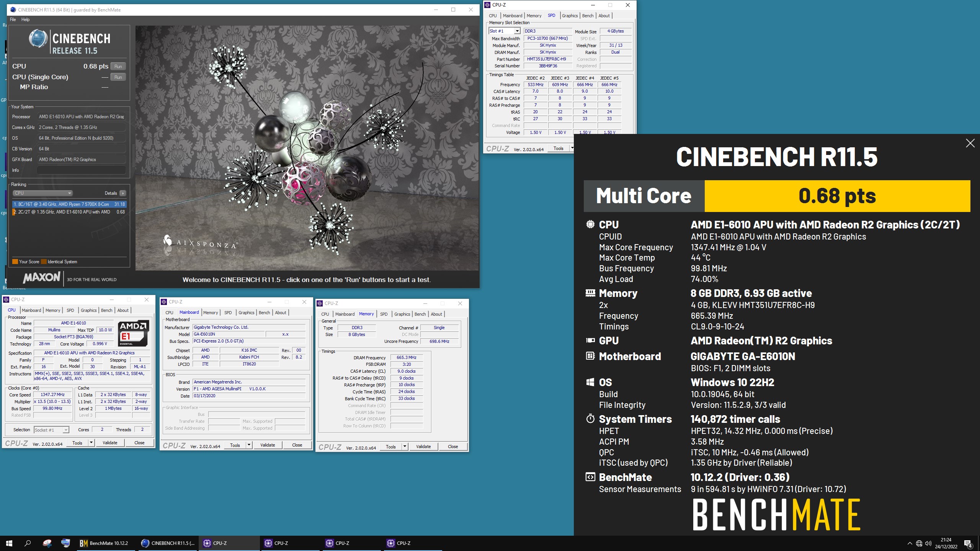The height and width of the screenshot is (551, 980).
Task: Open Mainboard tab in CPU-tab CPU-Z window
Action: coord(31,310)
